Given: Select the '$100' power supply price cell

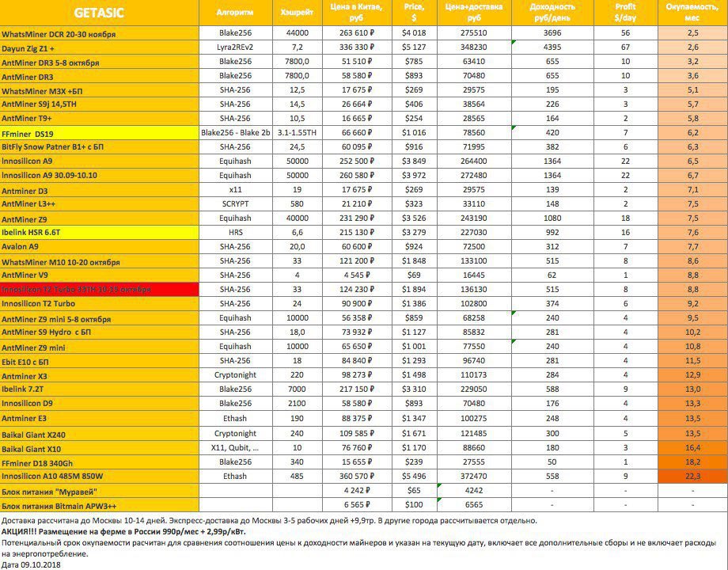Looking at the screenshot, I should tap(414, 505).
